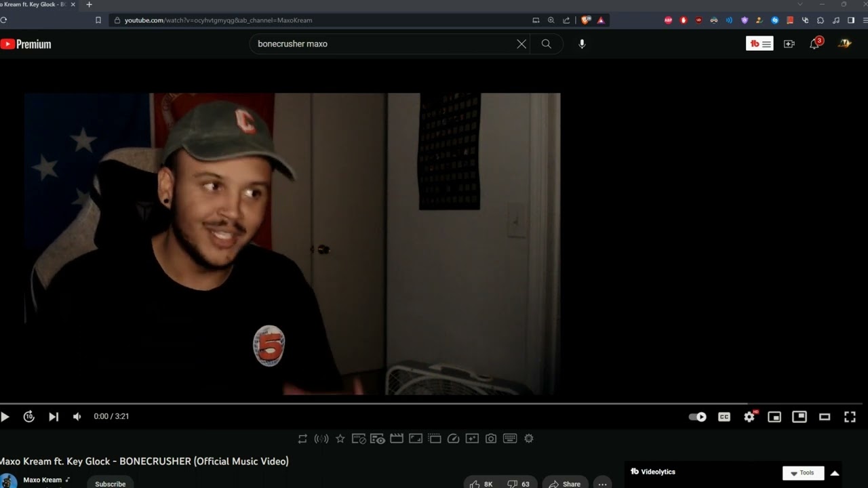The image size is (868, 488).
Task: Open the more actions three-dot menu
Action: click(602, 484)
